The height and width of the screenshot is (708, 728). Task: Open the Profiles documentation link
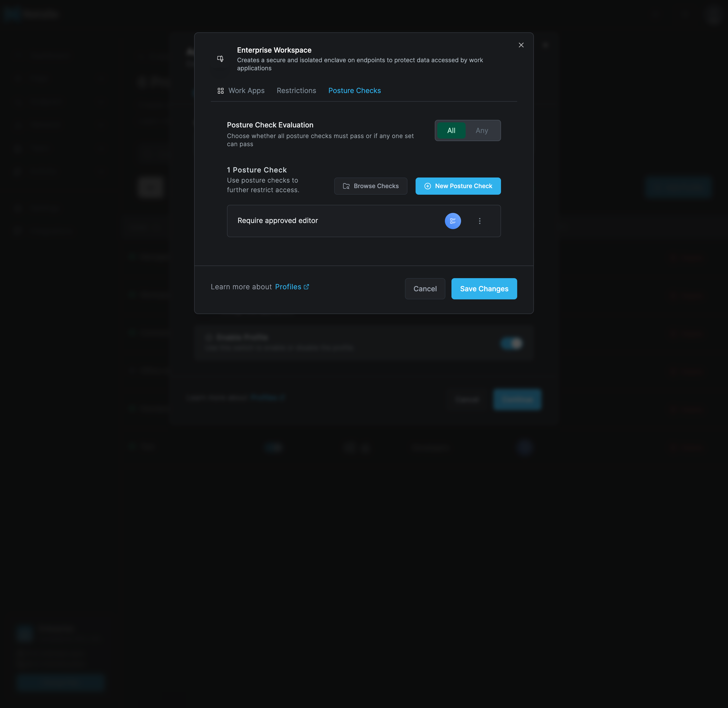(x=292, y=287)
